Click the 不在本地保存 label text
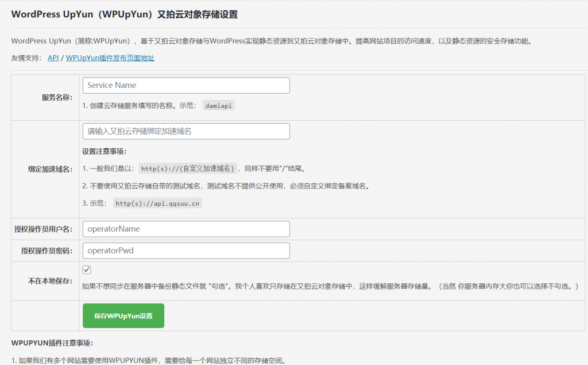The width and height of the screenshot is (588, 365). click(50, 282)
